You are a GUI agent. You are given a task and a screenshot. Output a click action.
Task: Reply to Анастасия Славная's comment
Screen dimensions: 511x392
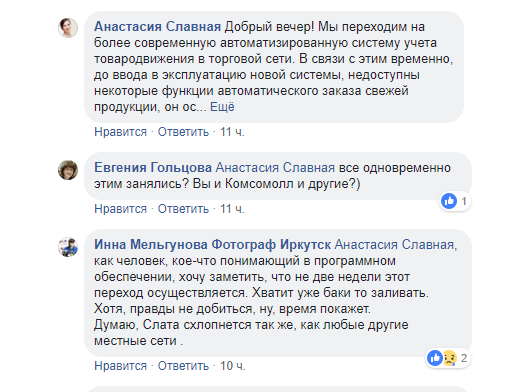tap(183, 132)
